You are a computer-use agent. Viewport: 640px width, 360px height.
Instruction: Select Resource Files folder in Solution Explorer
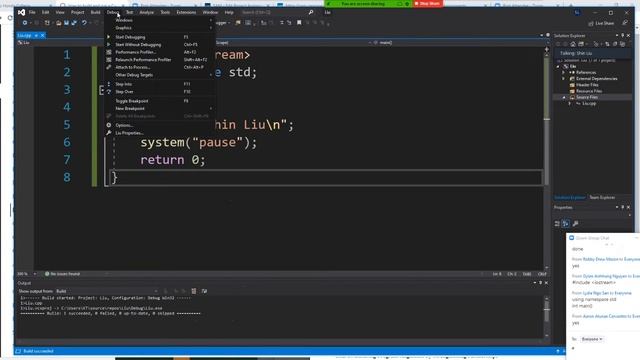589,91
